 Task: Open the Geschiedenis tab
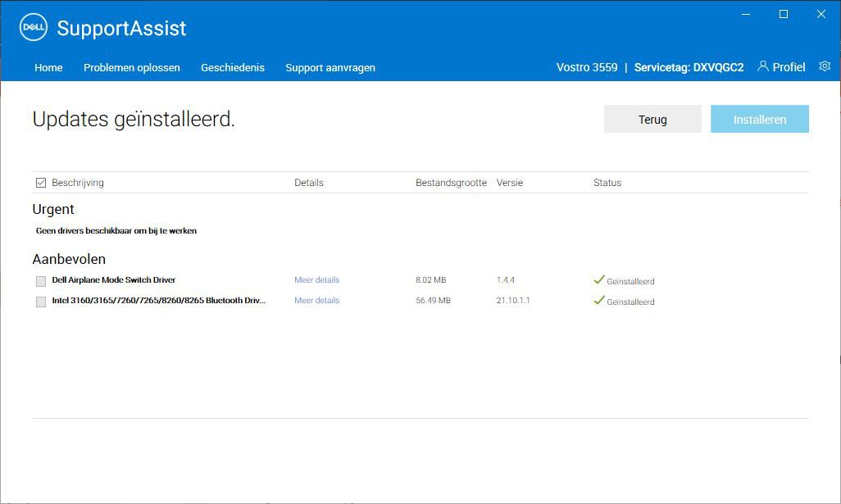(232, 67)
